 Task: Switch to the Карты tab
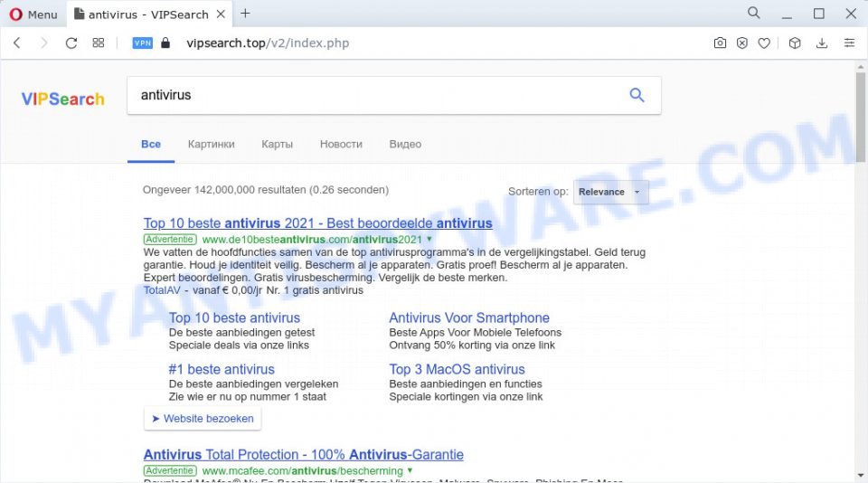point(277,144)
